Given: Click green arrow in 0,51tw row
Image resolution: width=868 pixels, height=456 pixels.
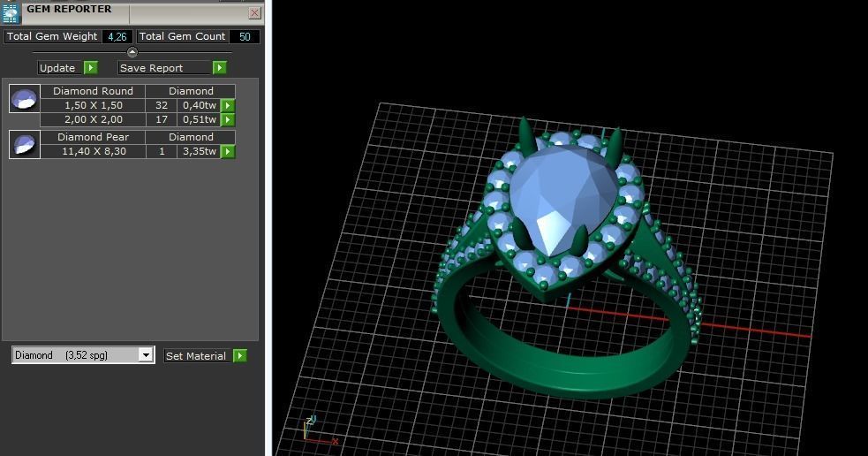Looking at the screenshot, I should coord(228,119).
